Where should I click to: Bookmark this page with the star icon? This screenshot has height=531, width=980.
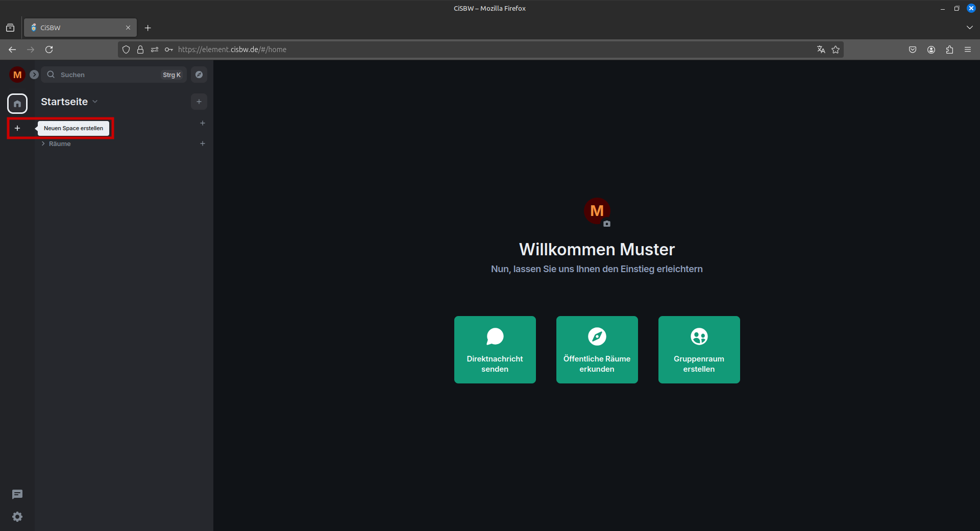pyautogui.click(x=836, y=50)
